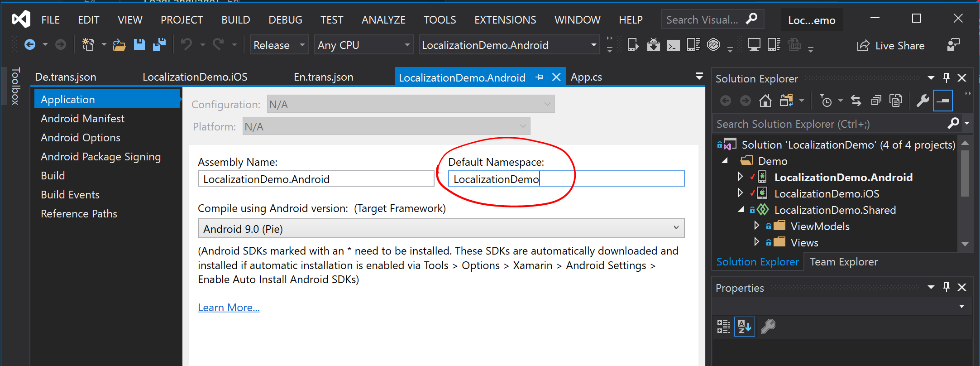Click the New Project icon in the main toolbar
This screenshot has width=980, height=366.
point(88,44)
